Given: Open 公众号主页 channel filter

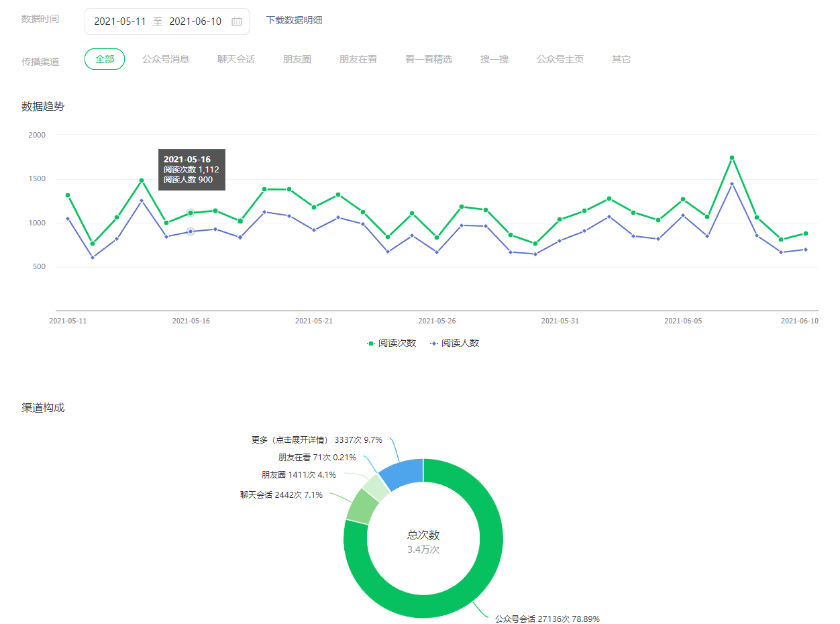Looking at the screenshot, I should (x=560, y=59).
